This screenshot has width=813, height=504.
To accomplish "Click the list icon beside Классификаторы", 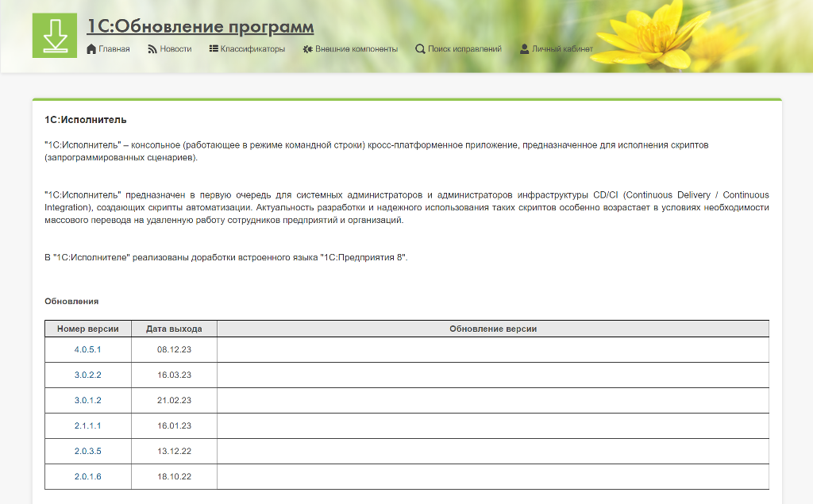I will 214,49.
